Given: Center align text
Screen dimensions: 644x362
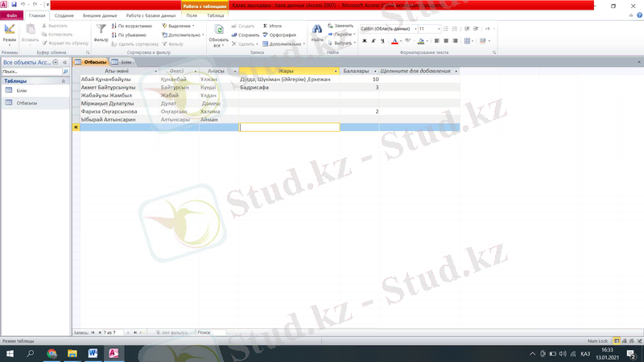Looking at the screenshot, I should (x=446, y=41).
